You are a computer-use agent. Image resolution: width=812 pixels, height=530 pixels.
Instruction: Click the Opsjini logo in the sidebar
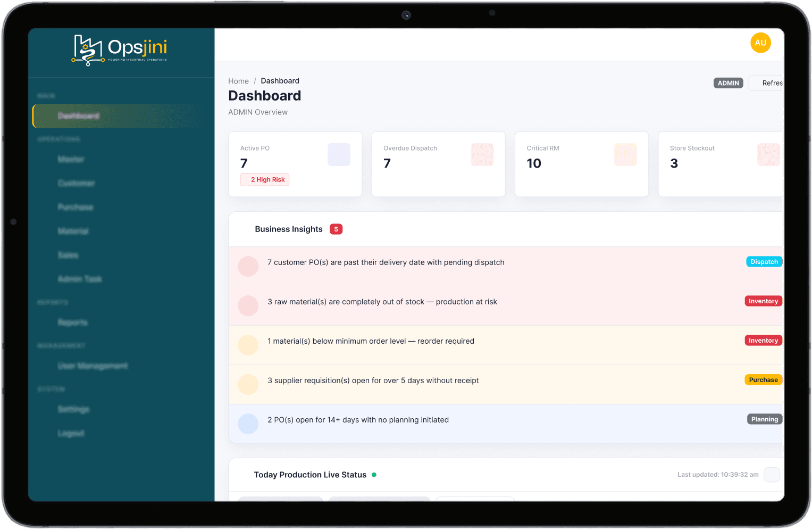pos(120,50)
